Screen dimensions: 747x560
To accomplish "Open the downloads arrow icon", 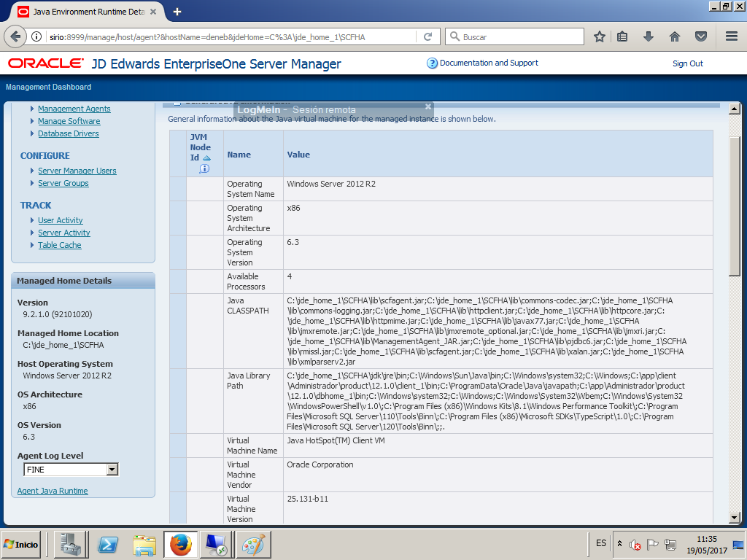I will (x=648, y=36).
